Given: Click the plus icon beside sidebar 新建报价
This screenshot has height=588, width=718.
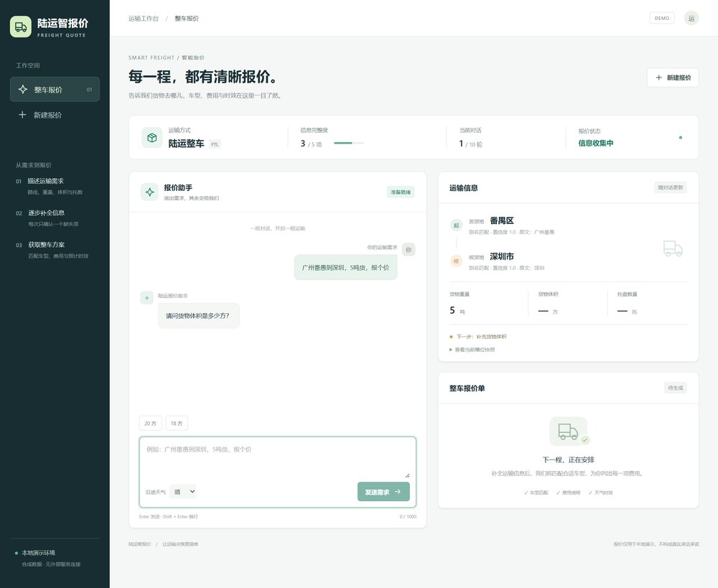Looking at the screenshot, I should point(22,114).
